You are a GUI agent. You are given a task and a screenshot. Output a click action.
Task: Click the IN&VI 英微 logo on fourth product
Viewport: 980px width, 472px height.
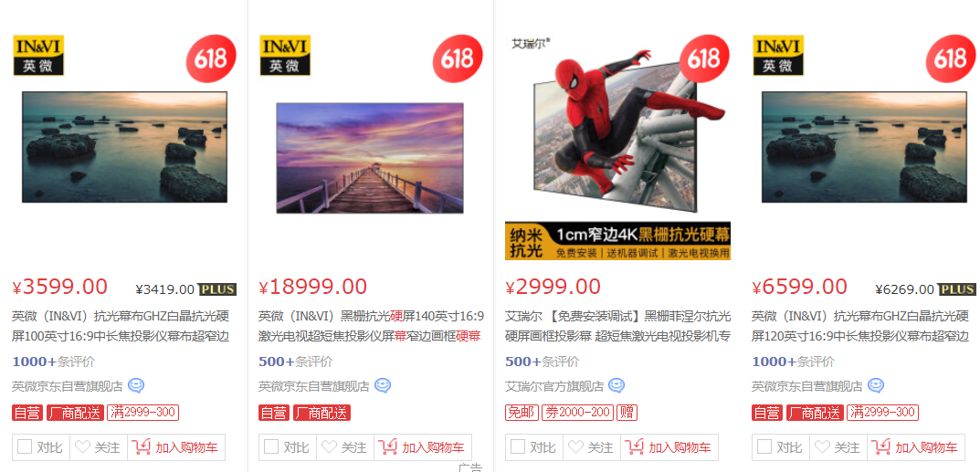pos(778,55)
